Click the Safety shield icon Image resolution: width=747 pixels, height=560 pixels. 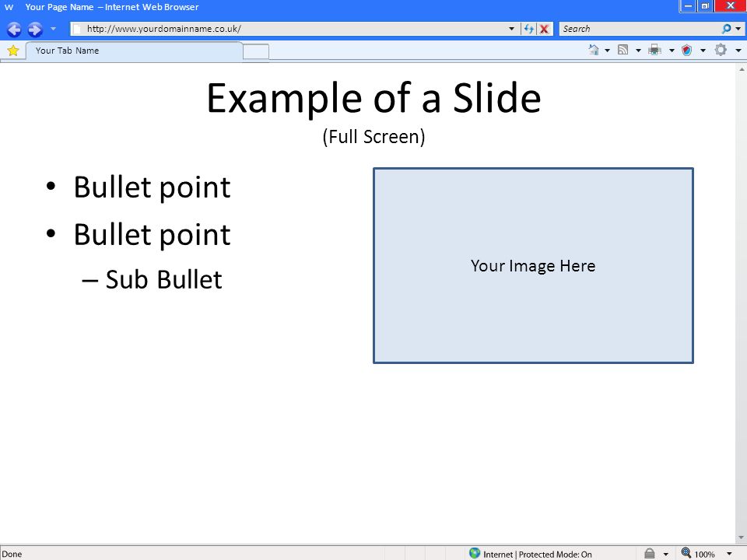tap(686, 50)
